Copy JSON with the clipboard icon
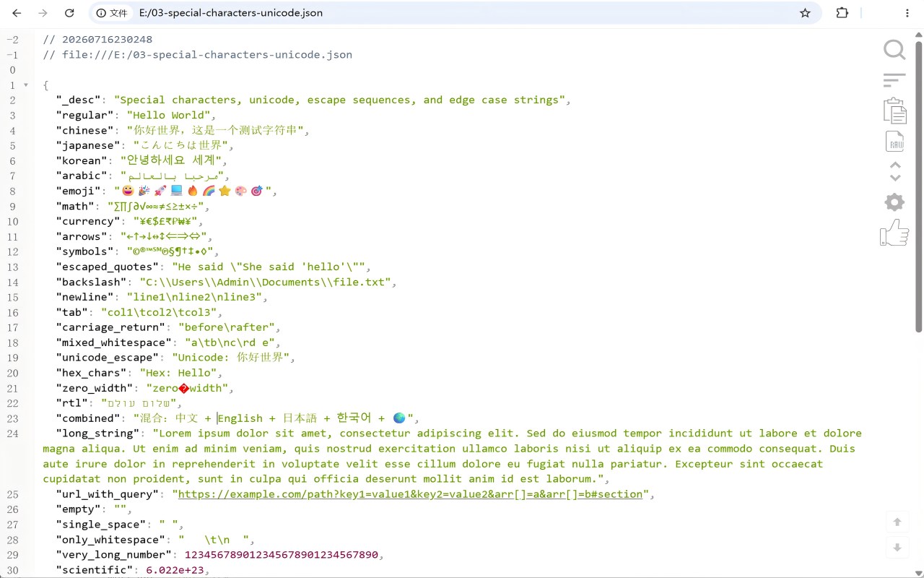 [894, 111]
